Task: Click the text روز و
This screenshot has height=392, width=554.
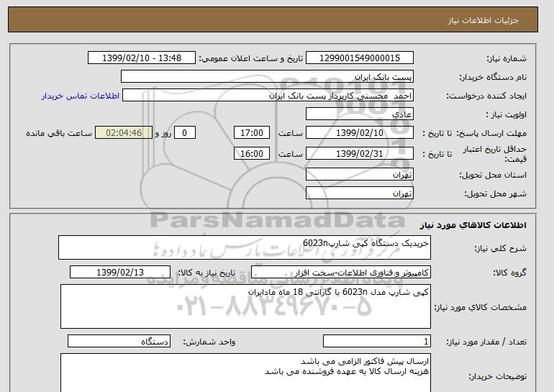Action: click(x=163, y=133)
